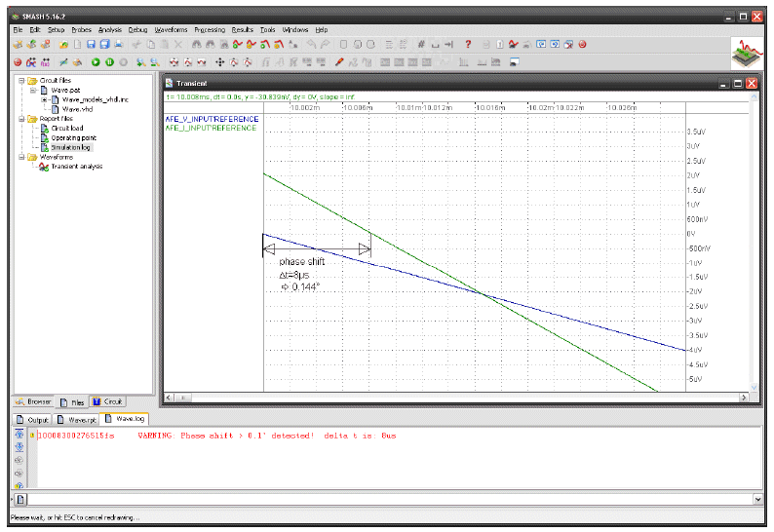Click the Save All (multiple floppies) icon
The image size is (774, 532).
click(x=104, y=45)
